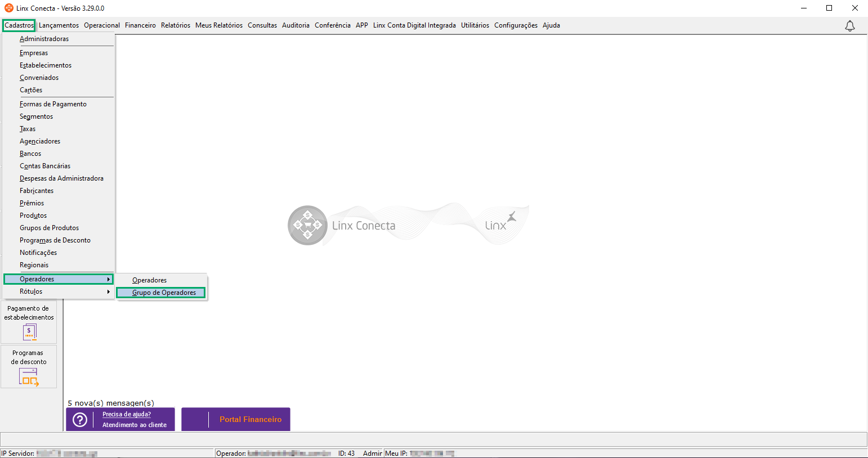Maximize the Linx Conecta window
This screenshot has width=868, height=458.
[829, 8]
